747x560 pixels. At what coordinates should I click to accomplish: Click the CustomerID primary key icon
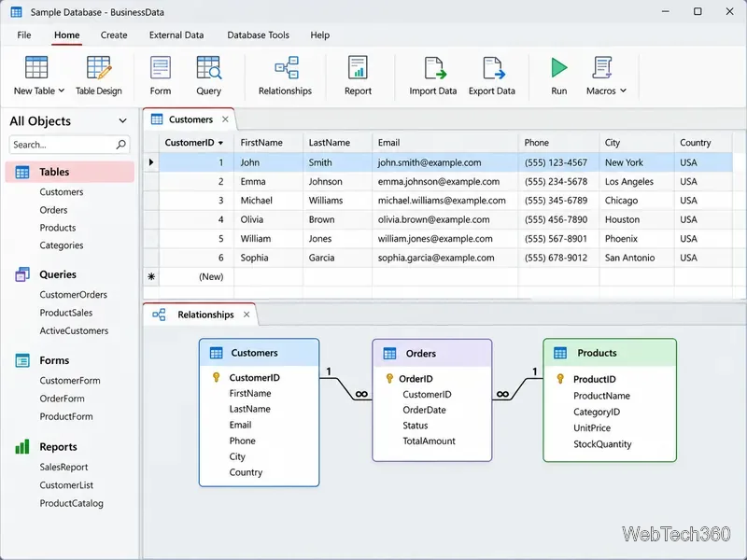pos(217,377)
